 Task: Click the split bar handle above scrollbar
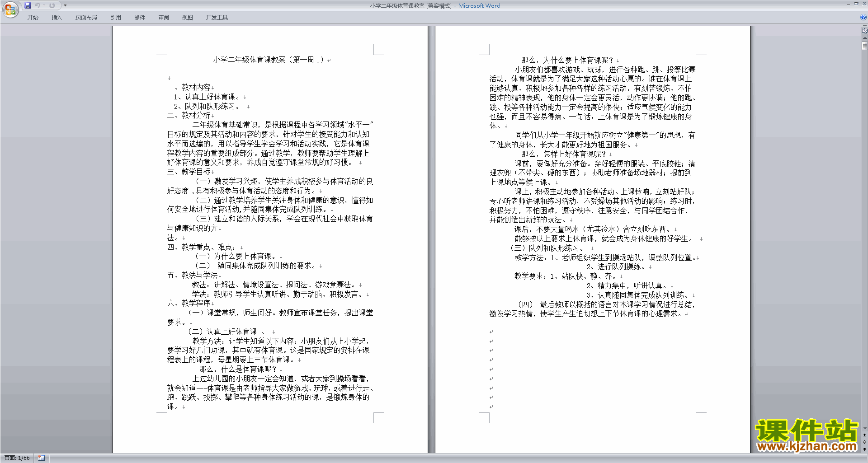(864, 26)
